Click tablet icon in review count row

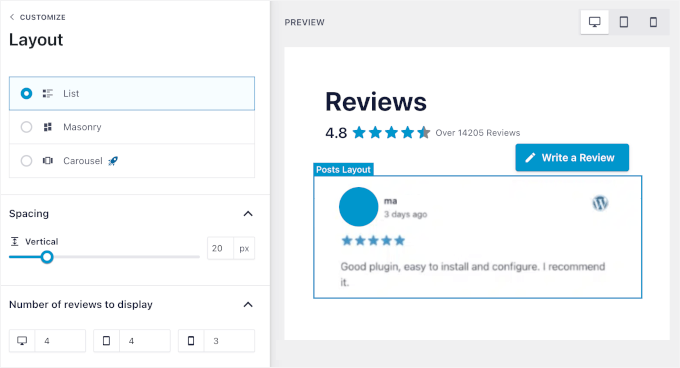(107, 341)
